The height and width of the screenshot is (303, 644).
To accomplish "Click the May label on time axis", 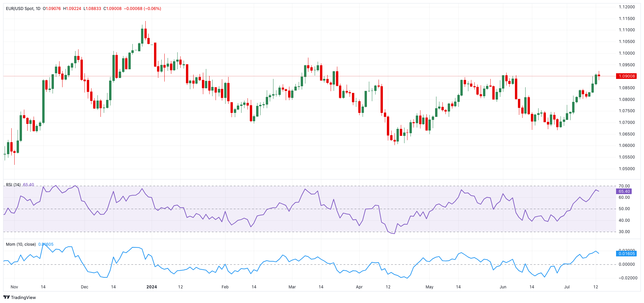I will pyautogui.click(x=429, y=287).
